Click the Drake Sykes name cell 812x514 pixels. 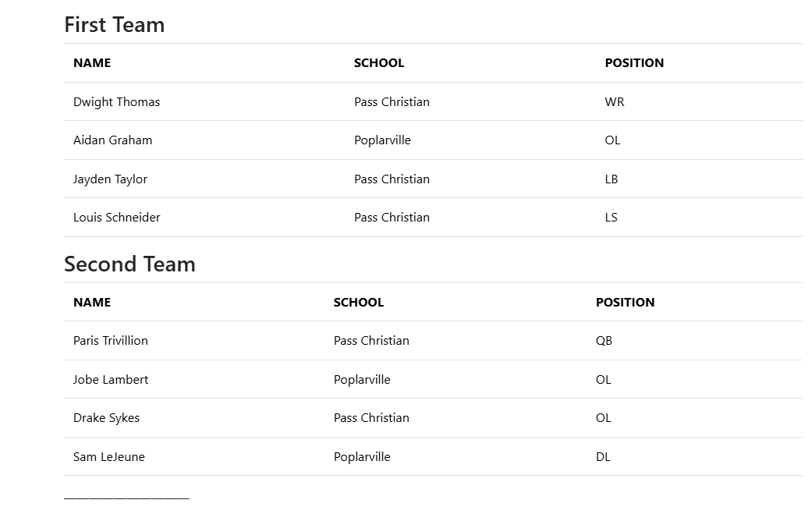pos(106,418)
